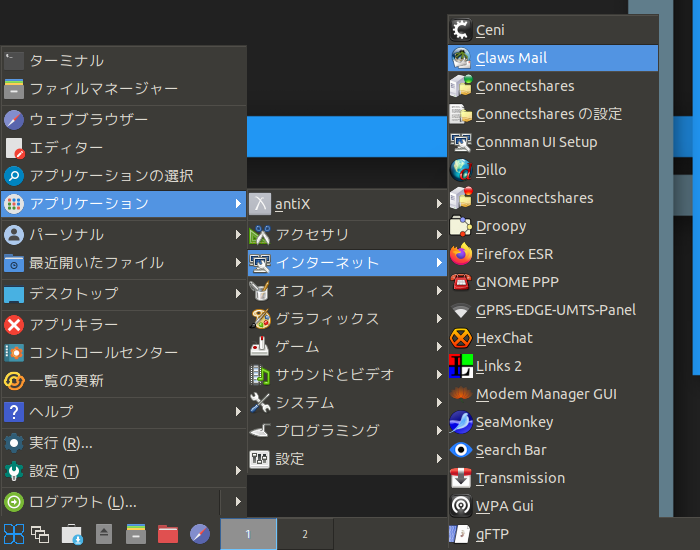This screenshot has width=700, height=550.
Task: Click the GNOME PPP telephone icon
Action: point(460,282)
